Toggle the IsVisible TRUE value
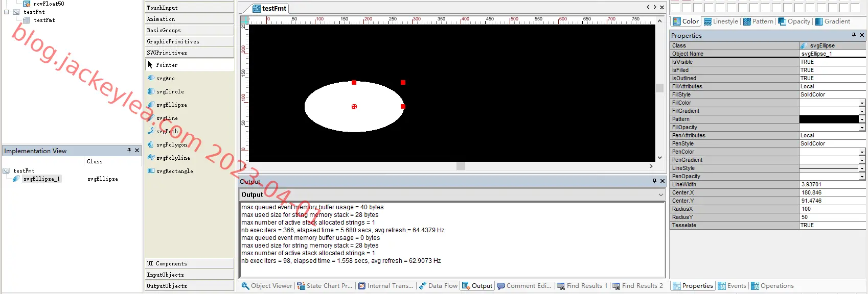 832,62
